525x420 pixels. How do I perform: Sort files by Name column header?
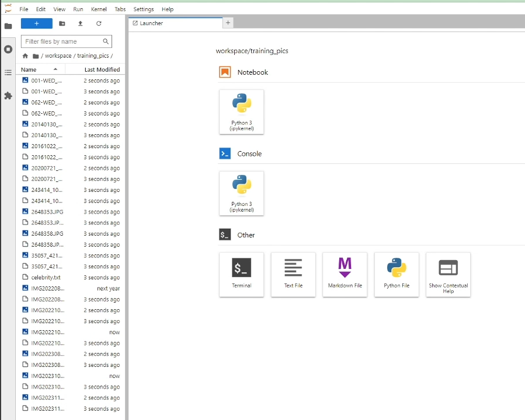pyautogui.click(x=29, y=69)
